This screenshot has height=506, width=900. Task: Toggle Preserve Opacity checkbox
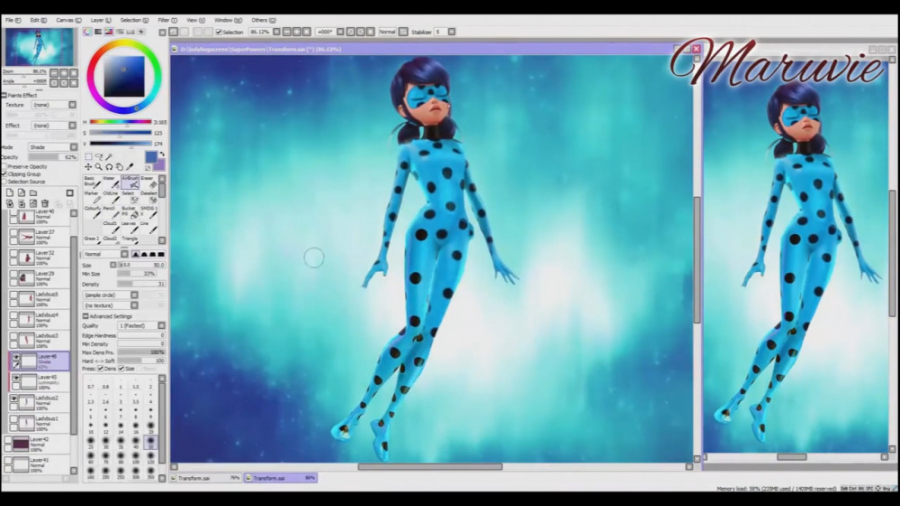point(5,166)
